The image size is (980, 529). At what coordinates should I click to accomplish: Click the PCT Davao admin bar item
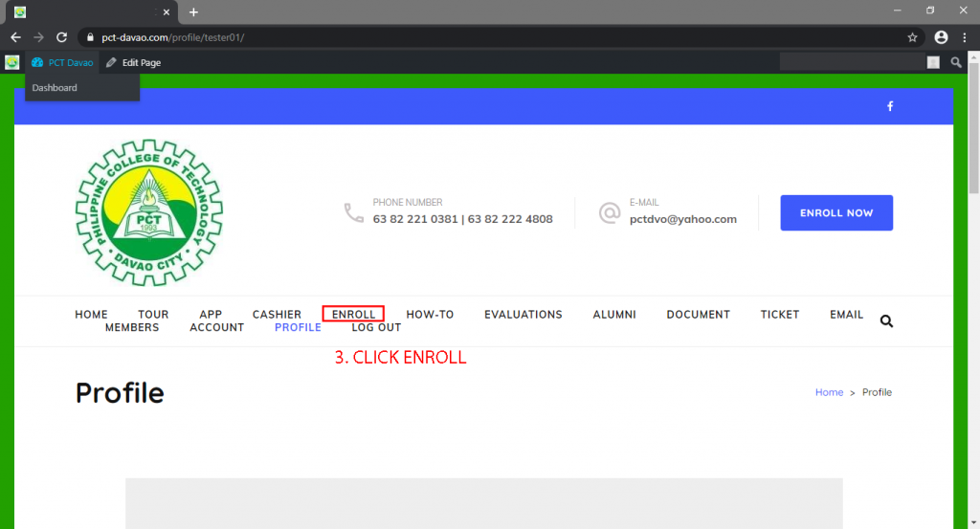tap(62, 62)
